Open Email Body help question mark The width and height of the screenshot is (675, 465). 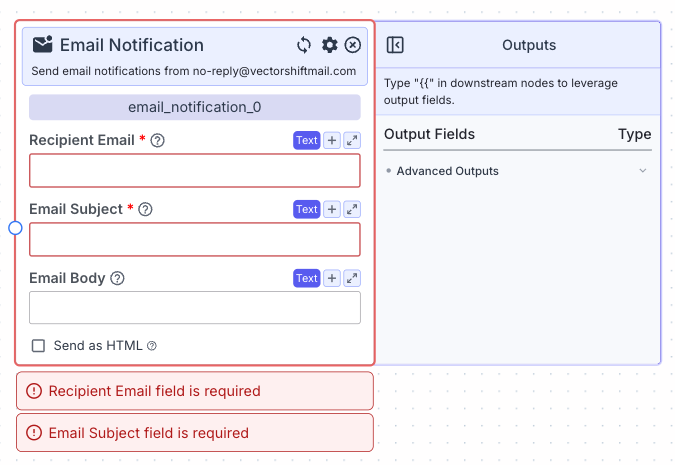[x=117, y=278]
